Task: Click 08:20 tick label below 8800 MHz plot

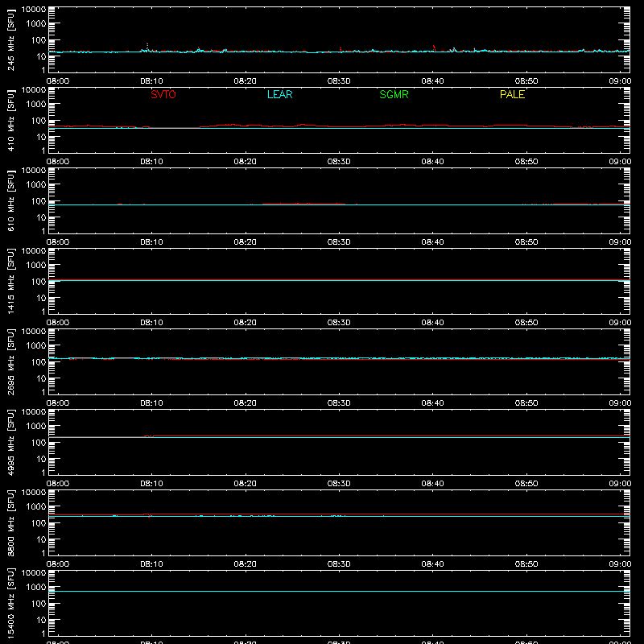Action: (x=246, y=564)
